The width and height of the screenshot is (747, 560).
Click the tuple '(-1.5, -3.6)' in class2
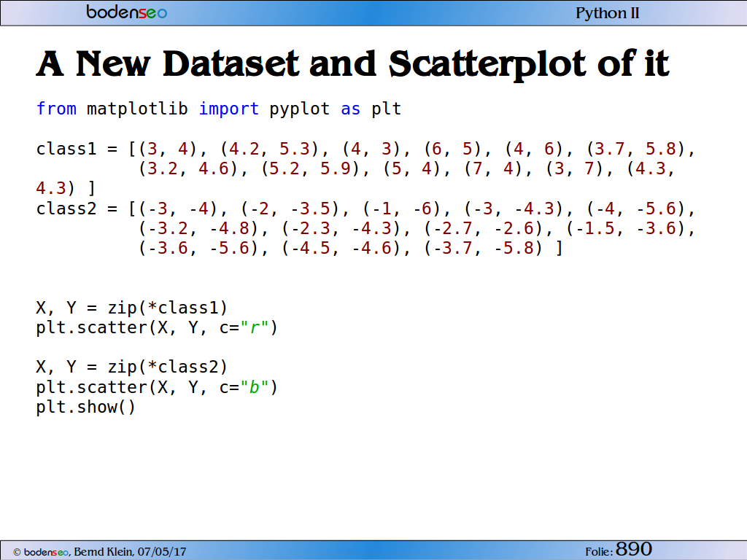(625, 228)
